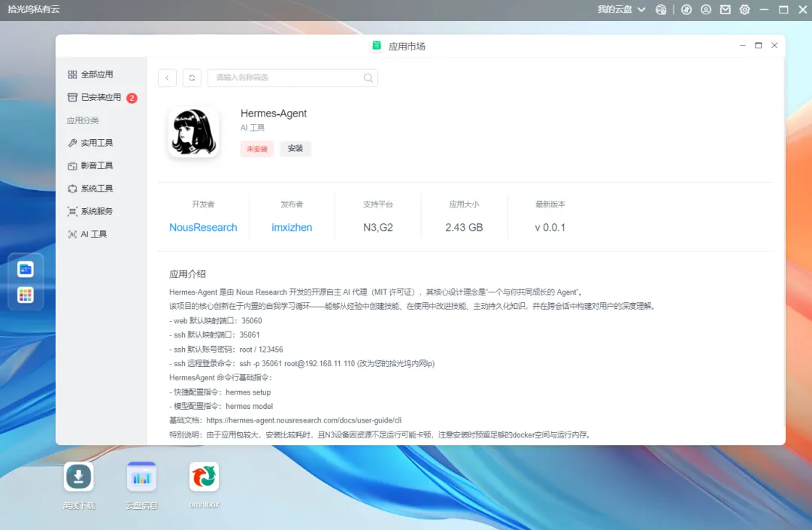Select the AI 工具 category
Image resolution: width=812 pixels, height=530 pixels.
pos(87,234)
